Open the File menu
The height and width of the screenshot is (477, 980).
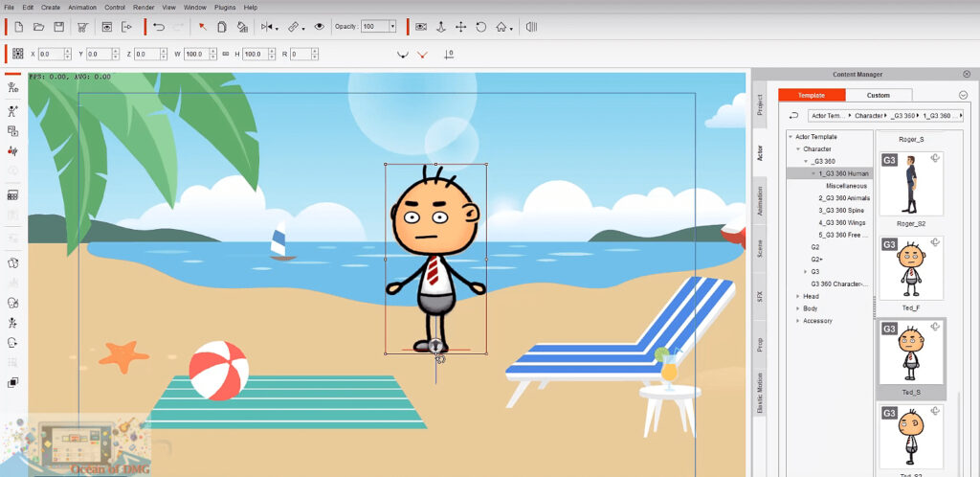click(x=10, y=8)
